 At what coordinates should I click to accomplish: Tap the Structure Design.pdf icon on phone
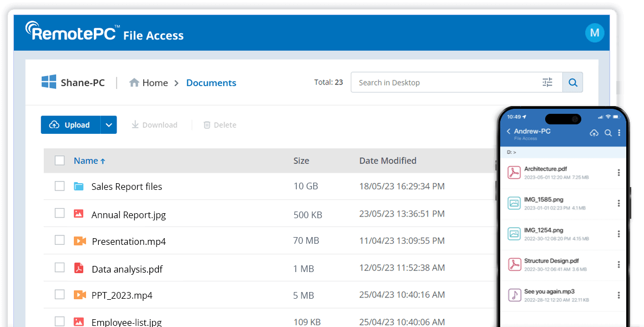tap(514, 264)
